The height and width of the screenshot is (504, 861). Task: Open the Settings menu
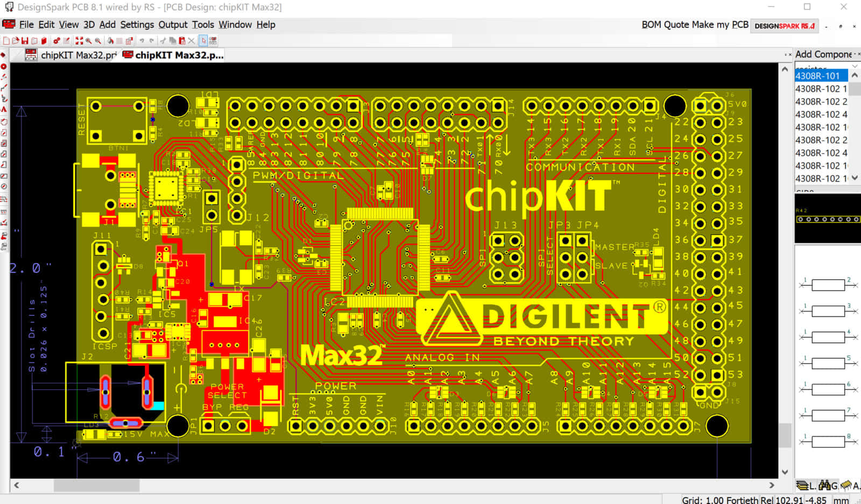[137, 25]
